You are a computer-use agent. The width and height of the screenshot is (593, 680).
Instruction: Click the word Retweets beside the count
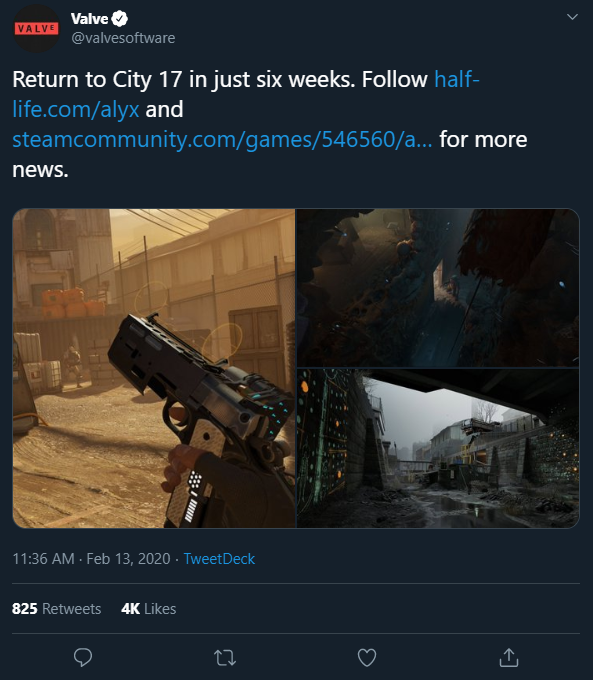tap(72, 608)
